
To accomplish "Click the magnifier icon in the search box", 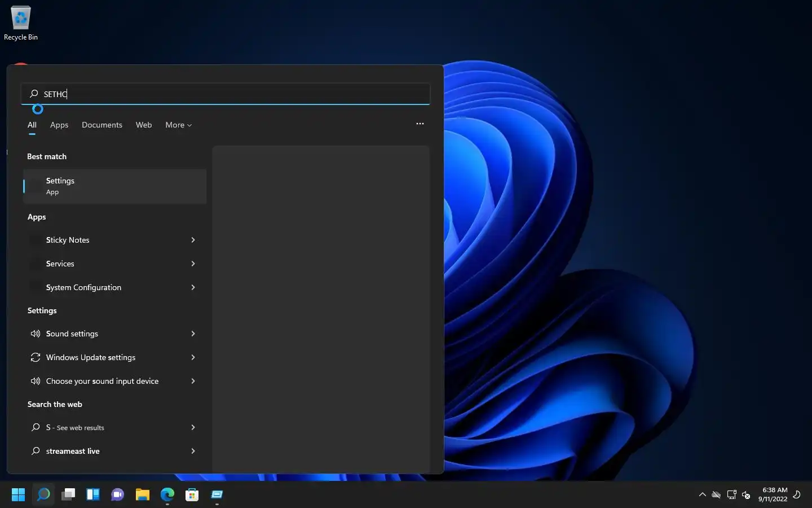I will pos(34,94).
